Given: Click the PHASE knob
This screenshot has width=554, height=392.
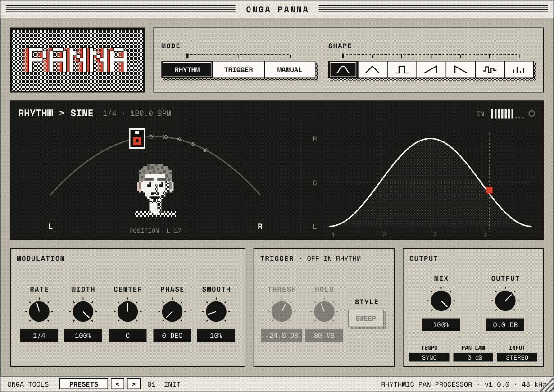Looking at the screenshot, I should [x=172, y=311].
